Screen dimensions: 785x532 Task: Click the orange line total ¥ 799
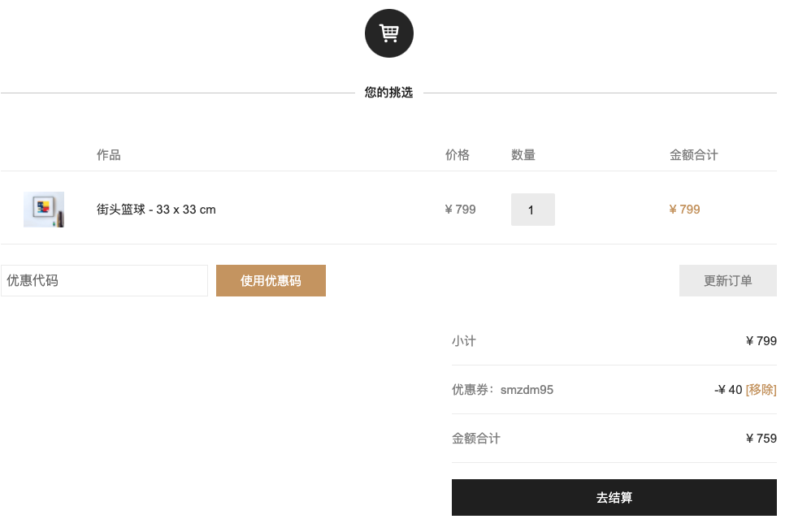[x=684, y=210]
